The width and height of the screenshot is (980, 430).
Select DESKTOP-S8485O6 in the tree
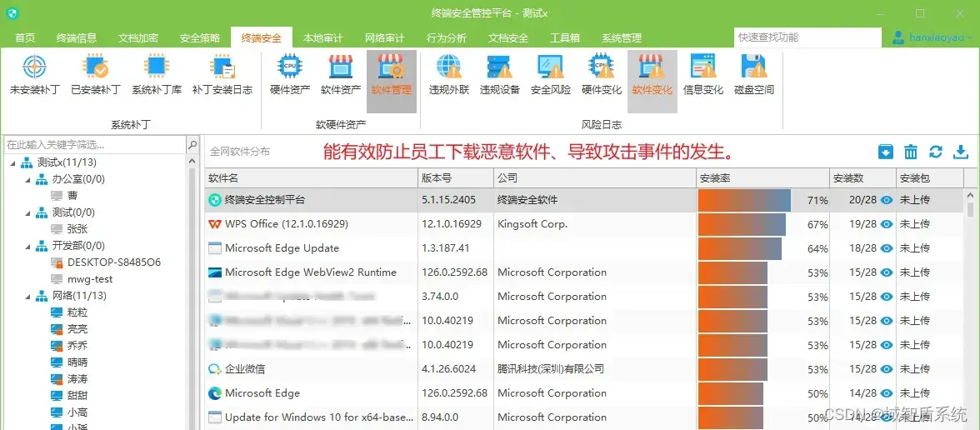[114, 262]
